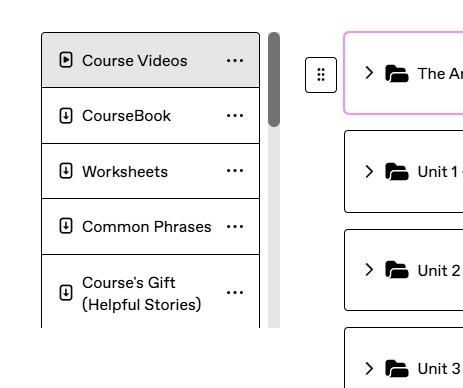
Task: Click the Unit 2 folder icon
Action: (396, 270)
